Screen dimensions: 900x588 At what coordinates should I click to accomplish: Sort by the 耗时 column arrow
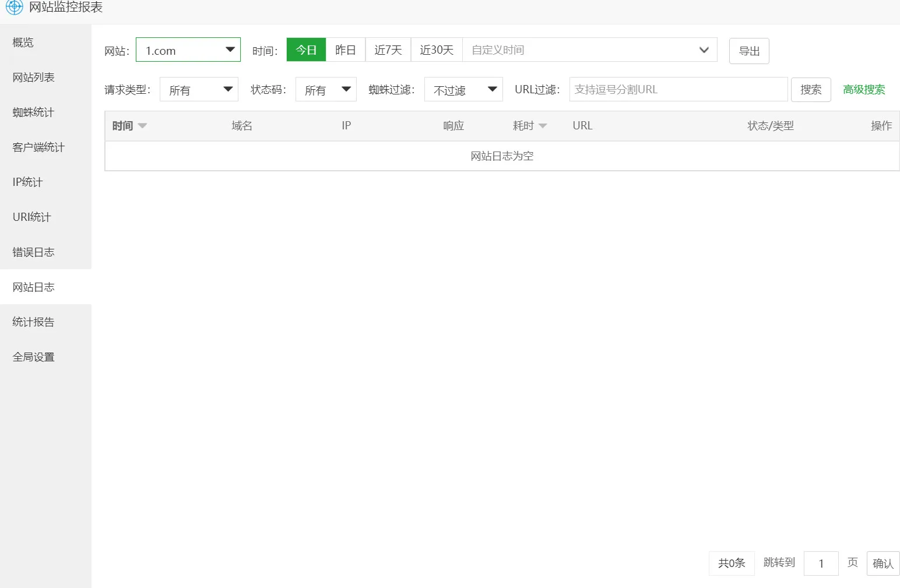click(x=543, y=126)
